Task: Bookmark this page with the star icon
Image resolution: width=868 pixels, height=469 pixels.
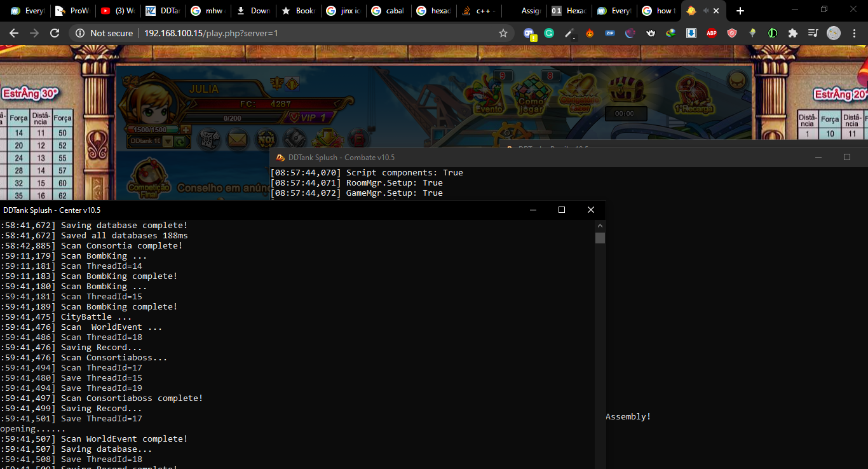Action: [503, 33]
